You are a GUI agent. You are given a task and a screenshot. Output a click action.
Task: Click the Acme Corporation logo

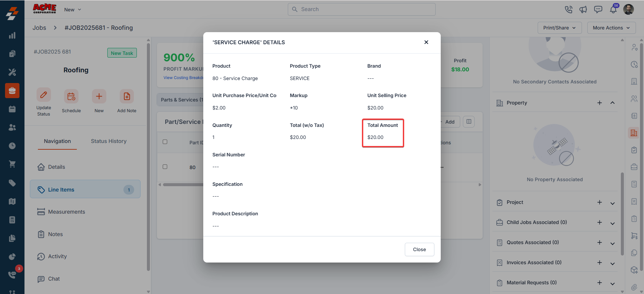click(45, 9)
